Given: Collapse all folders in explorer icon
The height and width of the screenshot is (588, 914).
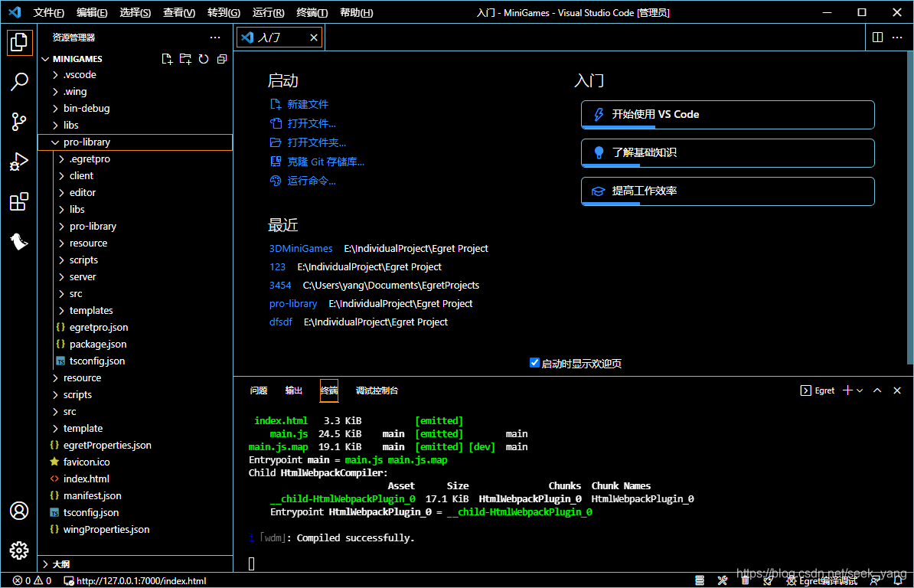Looking at the screenshot, I should coord(221,59).
